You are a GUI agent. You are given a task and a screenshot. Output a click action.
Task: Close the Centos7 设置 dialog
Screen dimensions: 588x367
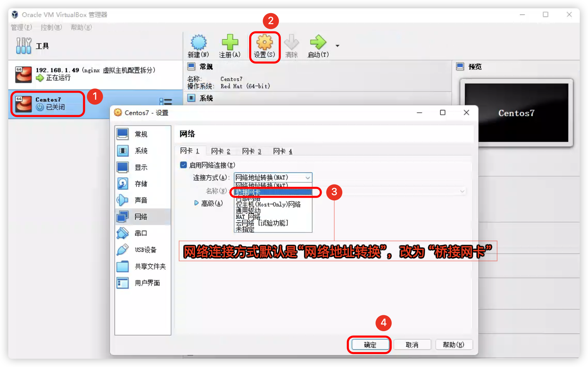467,112
